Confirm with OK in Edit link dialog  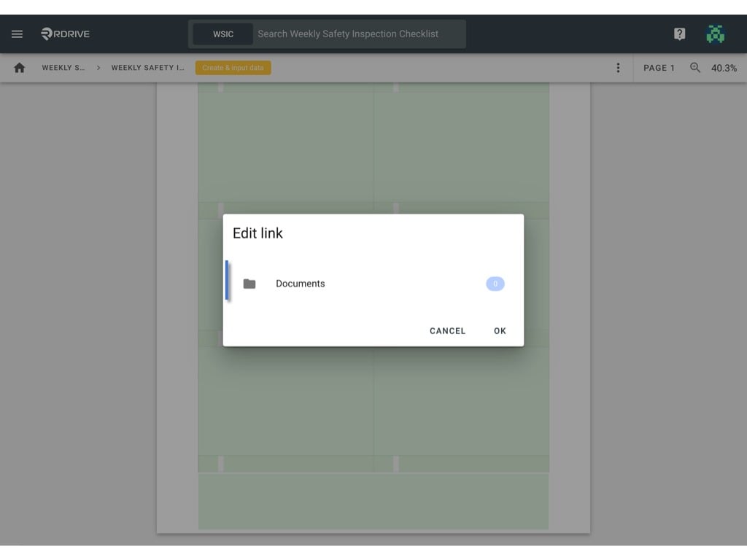[x=500, y=331]
